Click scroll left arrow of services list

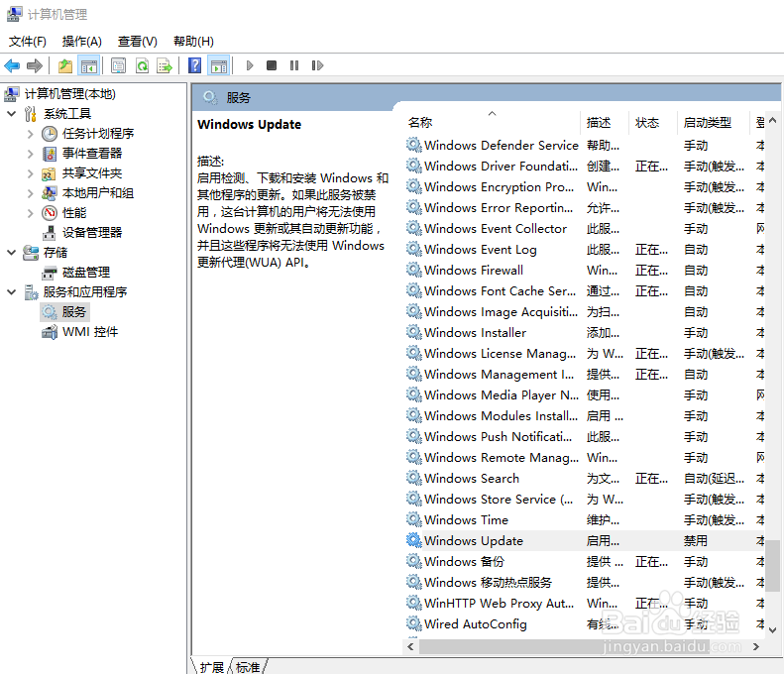(x=410, y=646)
